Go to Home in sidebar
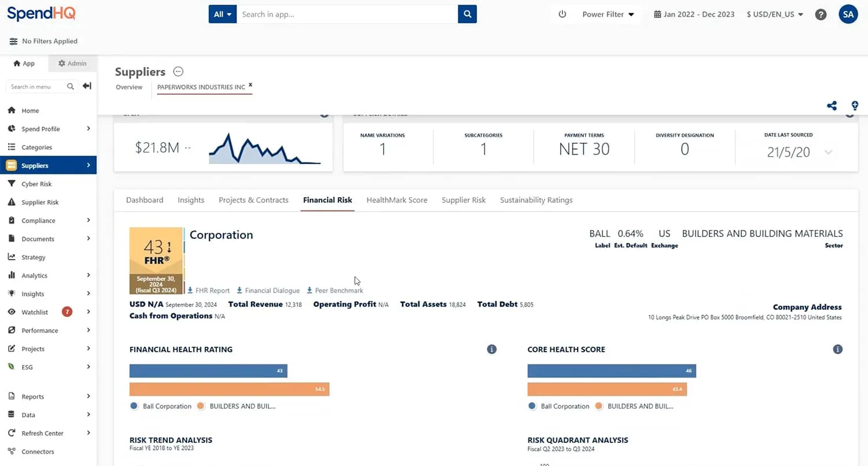868x466 pixels. tap(30, 110)
